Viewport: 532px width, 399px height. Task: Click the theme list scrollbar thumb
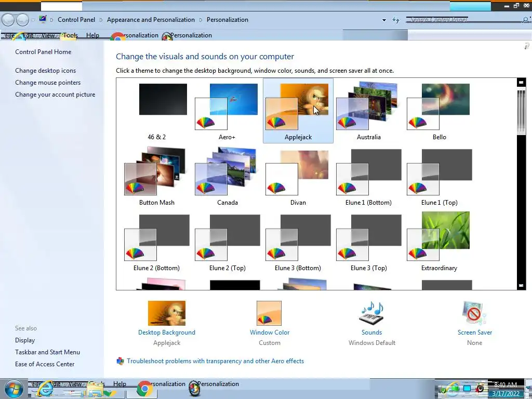(x=521, y=112)
